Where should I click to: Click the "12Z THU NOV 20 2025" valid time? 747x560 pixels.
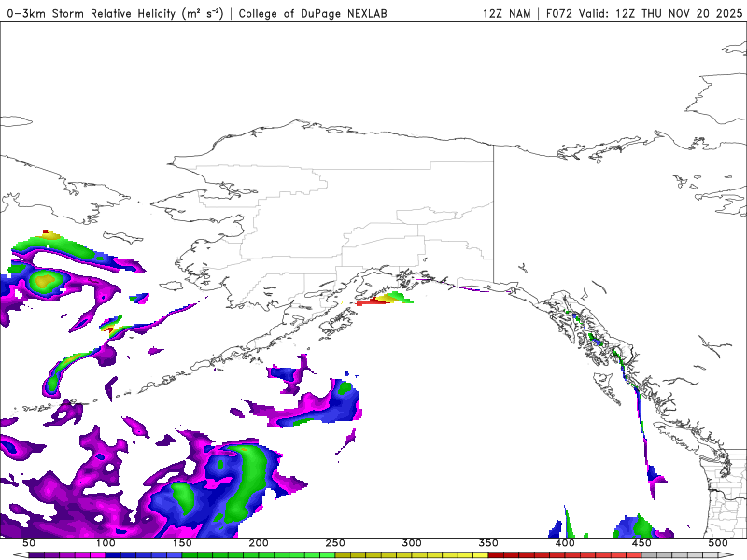pyautogui.click(x=679, y=13)
